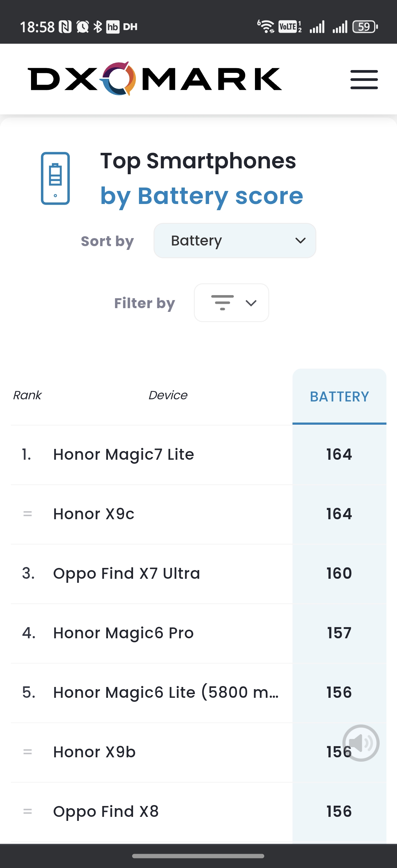This screenshot has width=397, height=868.
Task: Tap the NFC status icon
Action: pos(65,27)
